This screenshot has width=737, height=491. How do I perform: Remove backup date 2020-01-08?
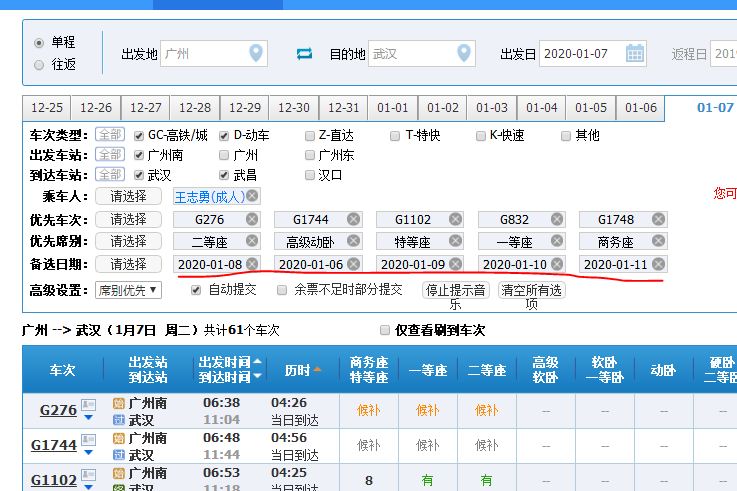252,264
